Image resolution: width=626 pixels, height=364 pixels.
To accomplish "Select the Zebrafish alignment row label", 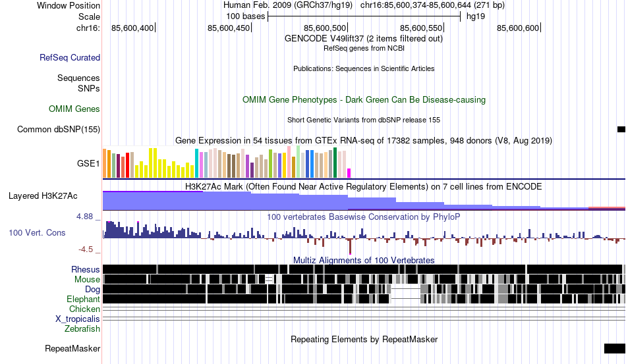I will pos(82,329).
